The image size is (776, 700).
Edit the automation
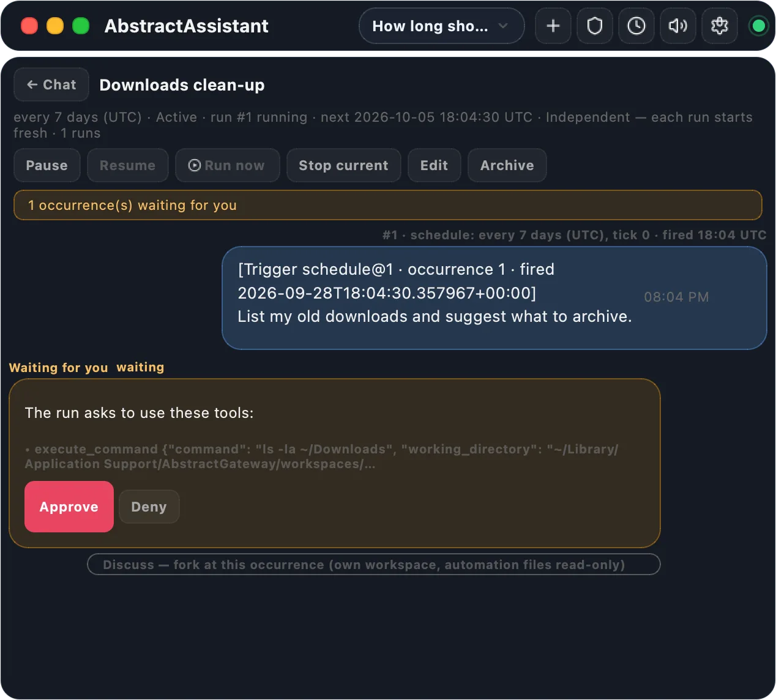(434, 165)
